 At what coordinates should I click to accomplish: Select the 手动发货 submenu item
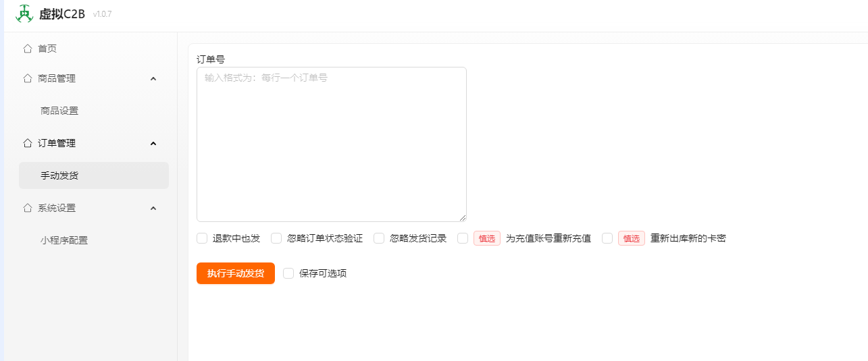point(94,175)
